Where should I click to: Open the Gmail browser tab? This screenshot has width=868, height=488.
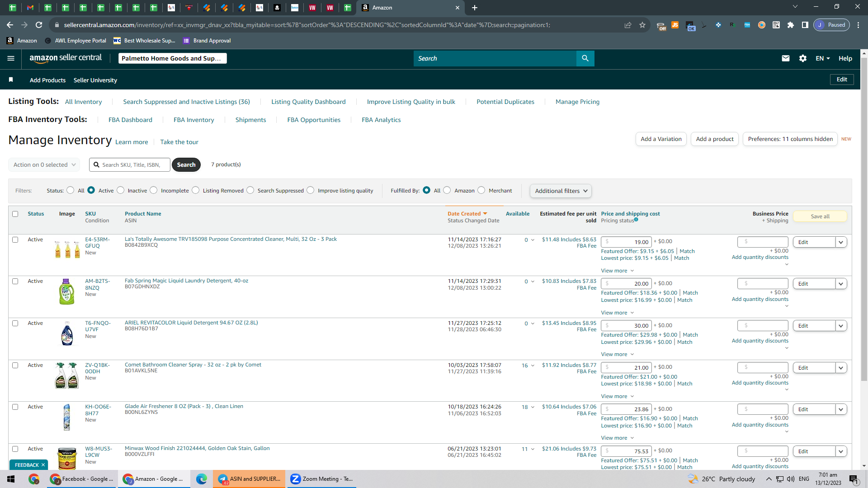click(x=30, y=8)
